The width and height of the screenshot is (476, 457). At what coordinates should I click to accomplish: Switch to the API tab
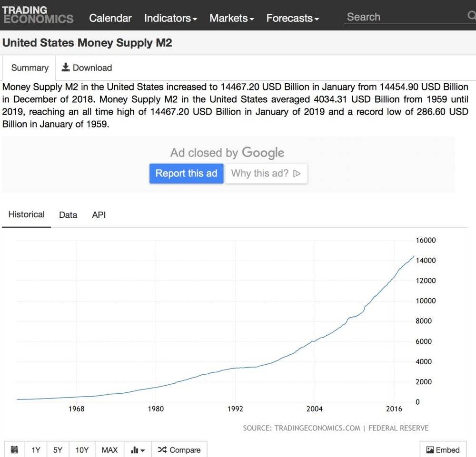click(x=99, y=215)
